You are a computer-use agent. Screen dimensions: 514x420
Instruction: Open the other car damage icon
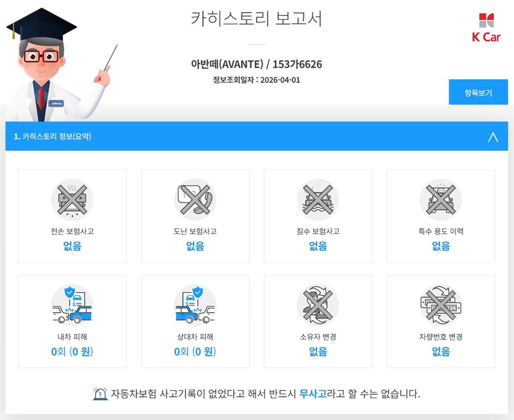click(x=195, y=305)
